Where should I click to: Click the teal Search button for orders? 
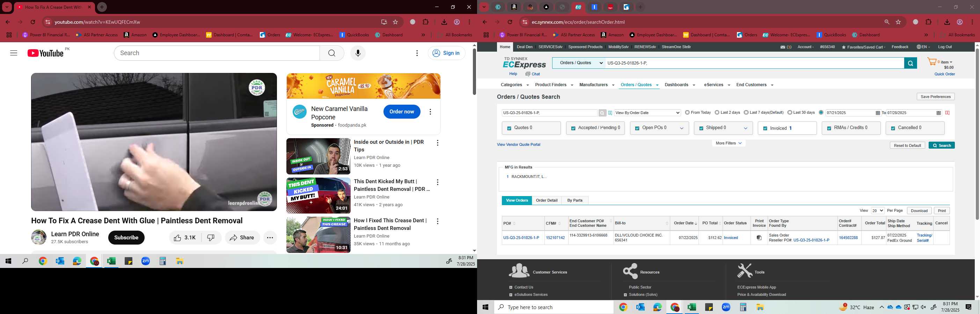(x=941, y=145)
